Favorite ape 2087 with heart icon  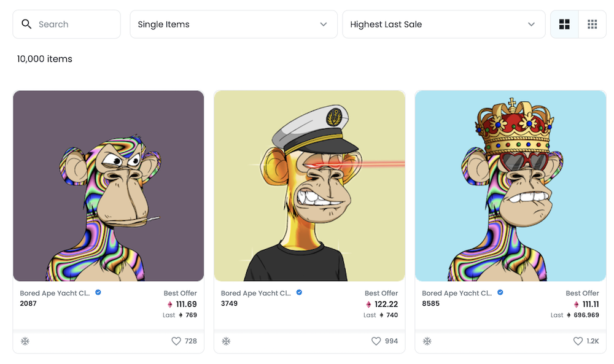pos(176,341)
